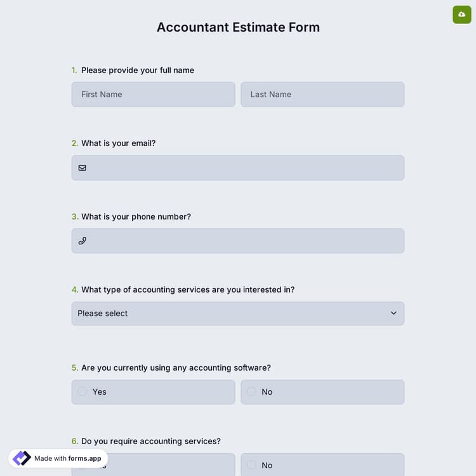Click the Accountant Estimate Form title

238,27
